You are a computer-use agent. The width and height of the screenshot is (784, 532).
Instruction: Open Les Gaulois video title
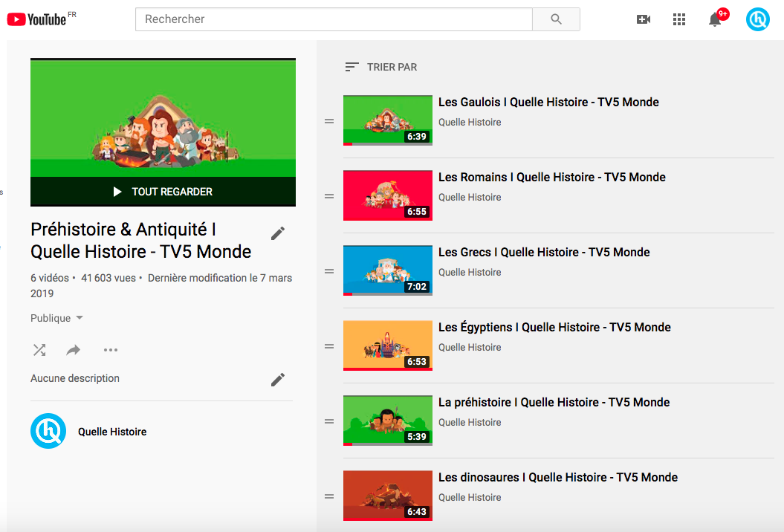548,102
